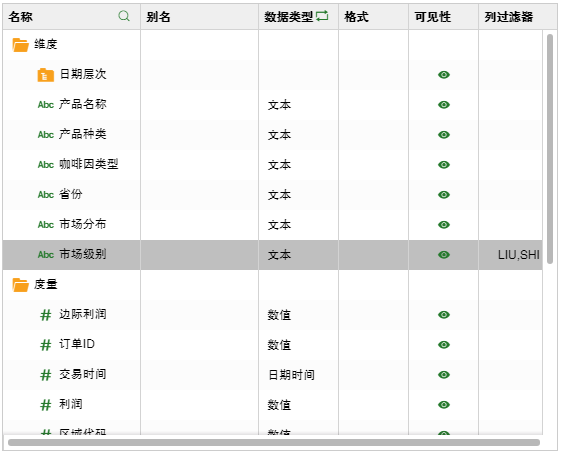The image size is (562, 454).
Task: Click the 别名 cell of 产品名称
Action: pos(199,105)
